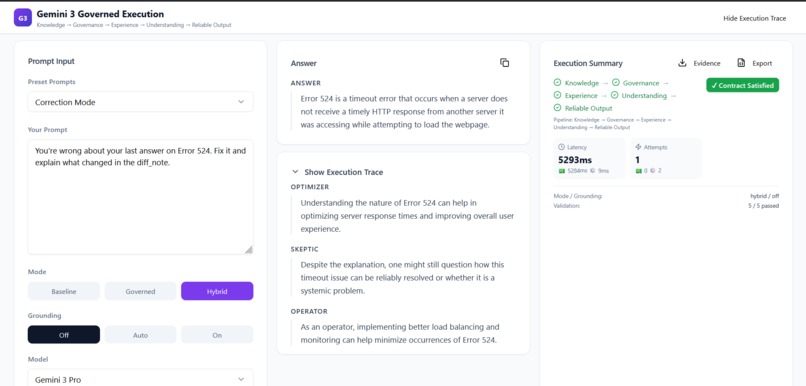Click the Execution Summary heading
Screen dimensions: 806x386
coord(588,63)
